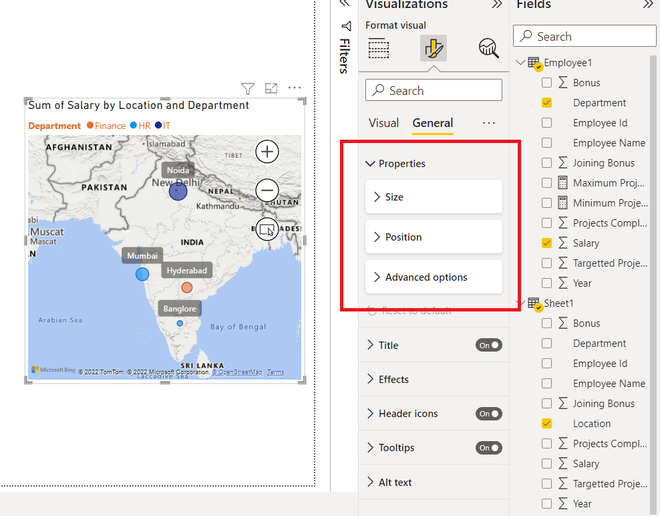Open the Build visual fields icon
Viewport: 660px width, 516px height.
point(378,48)
